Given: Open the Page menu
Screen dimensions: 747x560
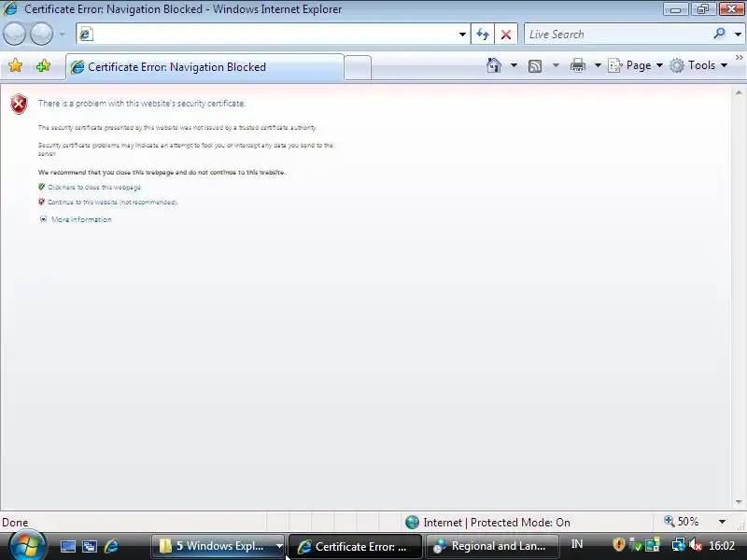Looking at the screenshot, I should pos(635,65).
